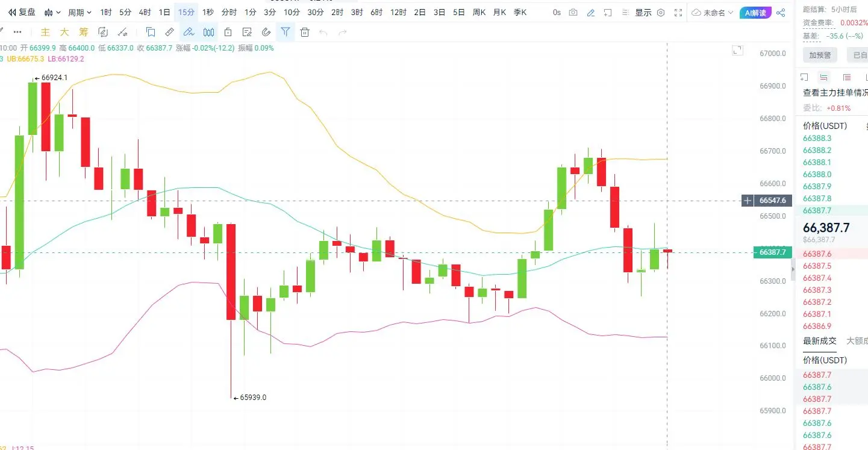Collapse the right panel via edge handle
The image size is (868, 450).
[x=793, y=270]
